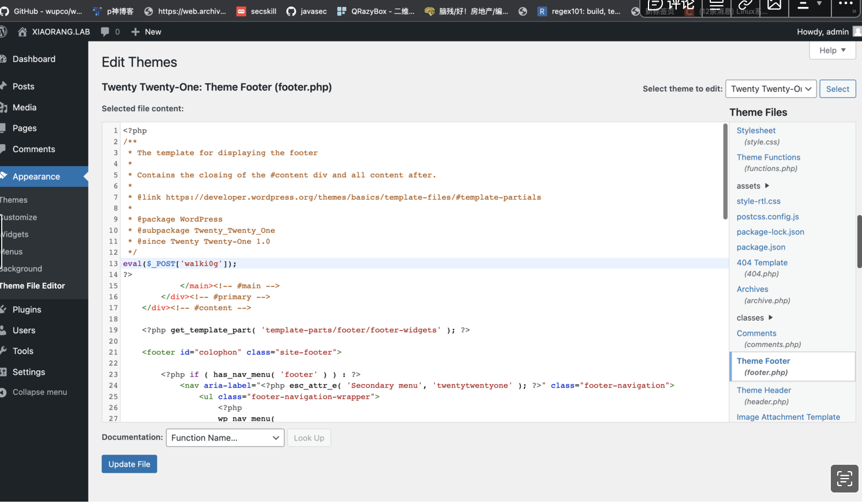Open Themes submenu item

coord(14,200)
